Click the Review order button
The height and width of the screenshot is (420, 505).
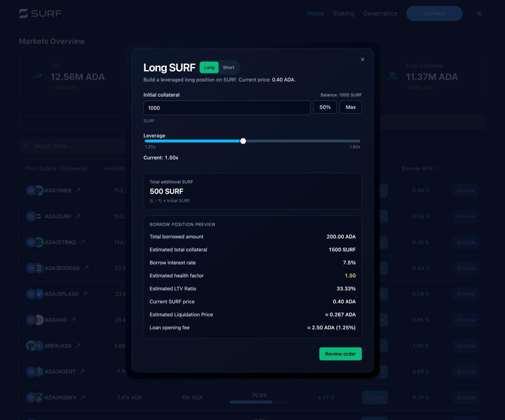tap(340, 354)
